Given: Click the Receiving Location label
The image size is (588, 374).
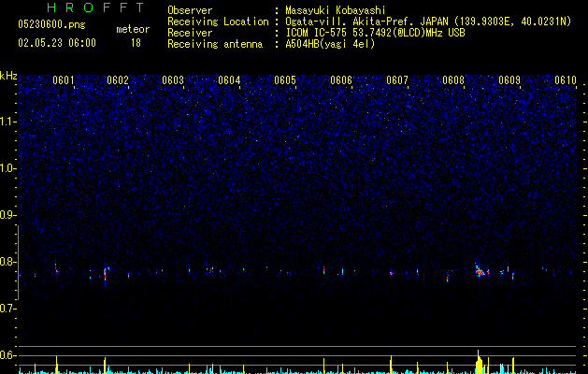Looking at the screenshot, I should pos(218,22).
